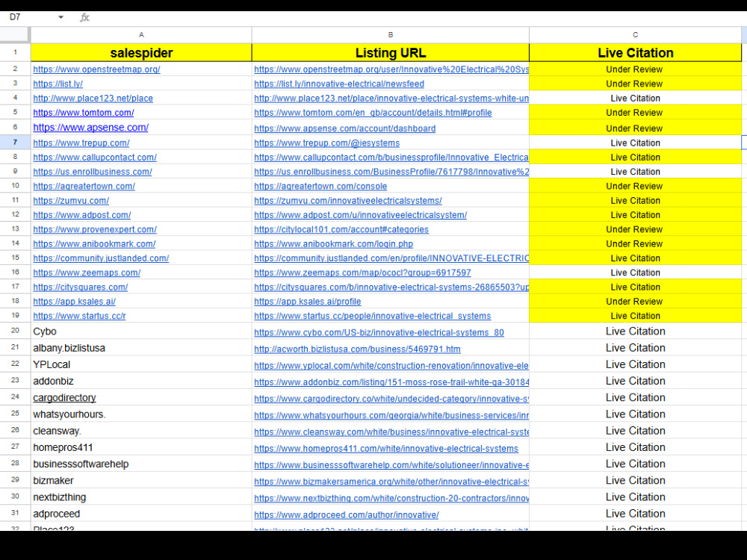
Task: Open the adpost innovativeelectricalsystem URL
Action: tap(360, 215)
